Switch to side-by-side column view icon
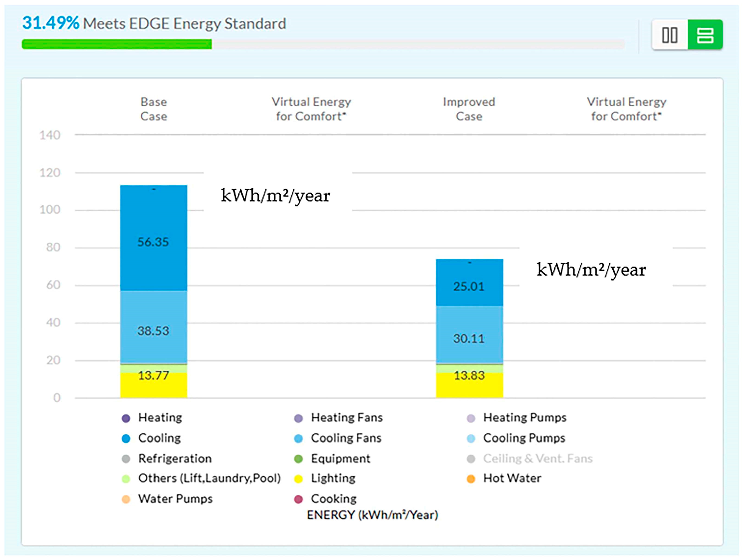 tap(669, 35)
